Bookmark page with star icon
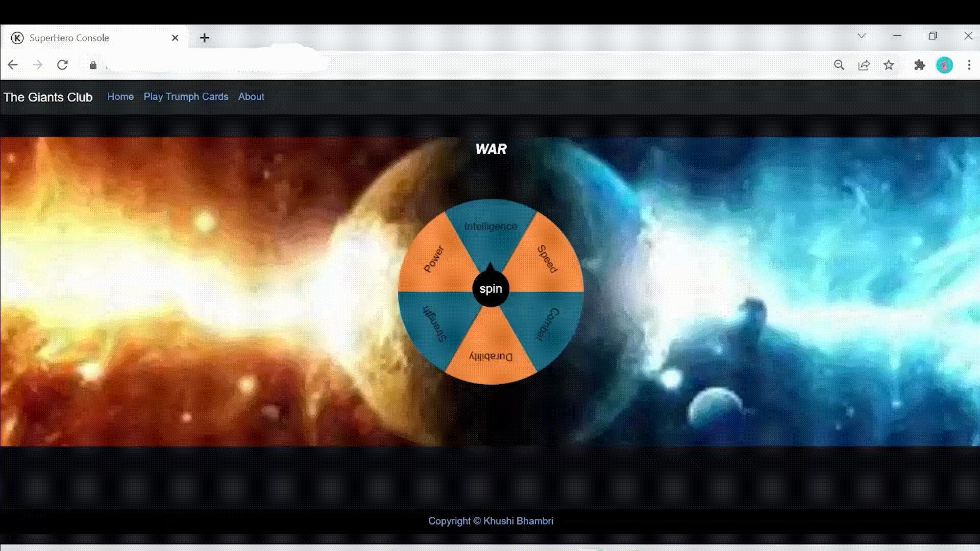This screenshot has width=980, height=551. tap(889, 65)
